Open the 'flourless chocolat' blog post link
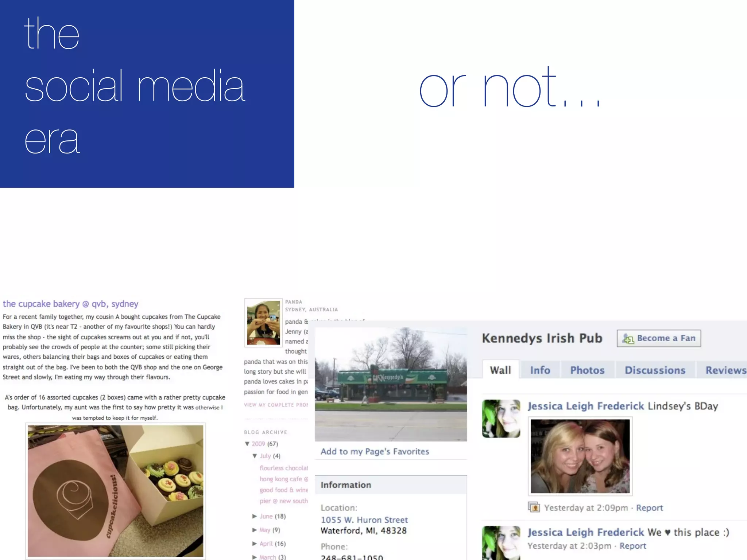Viewport: 747px width, 560px height. tap(284, 468)
